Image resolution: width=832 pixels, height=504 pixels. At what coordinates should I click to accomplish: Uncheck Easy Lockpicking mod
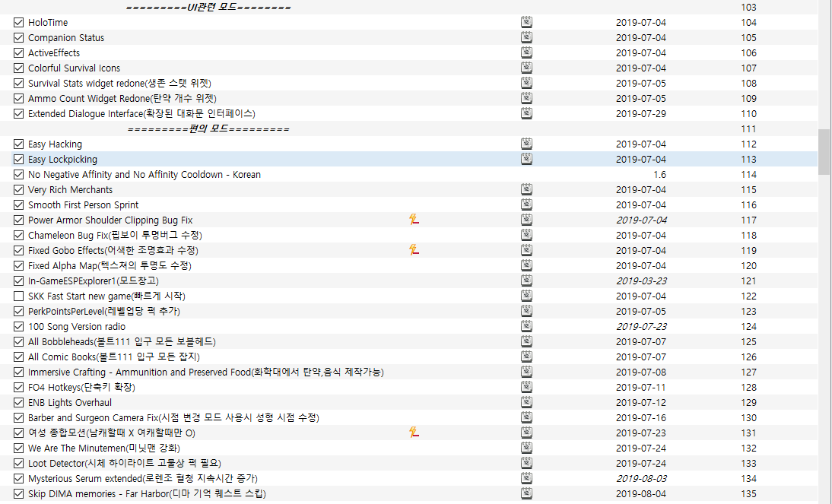tap(18, 159)
